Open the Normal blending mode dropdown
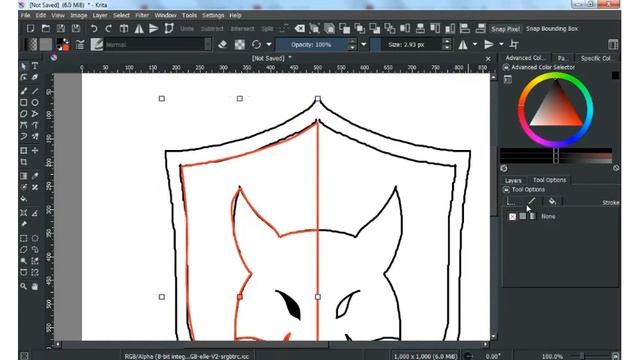640x360 pixels. tap(158, 44)
